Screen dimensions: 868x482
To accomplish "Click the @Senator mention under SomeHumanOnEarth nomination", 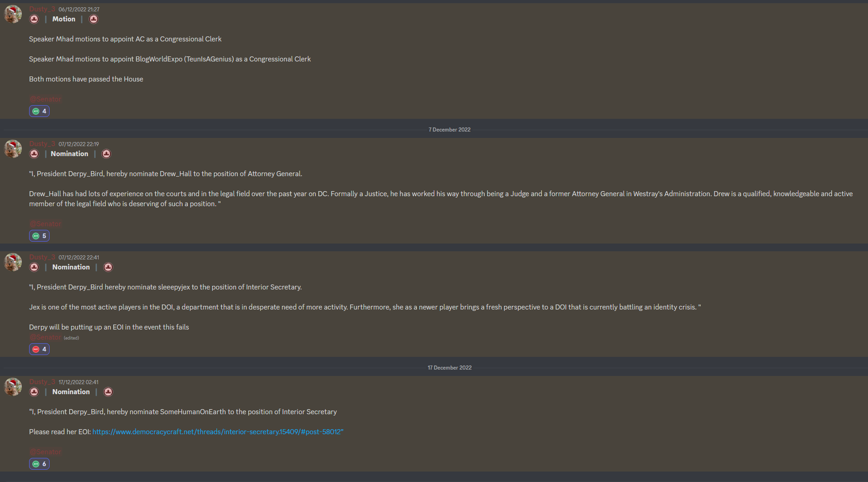I will coord(45,452).
